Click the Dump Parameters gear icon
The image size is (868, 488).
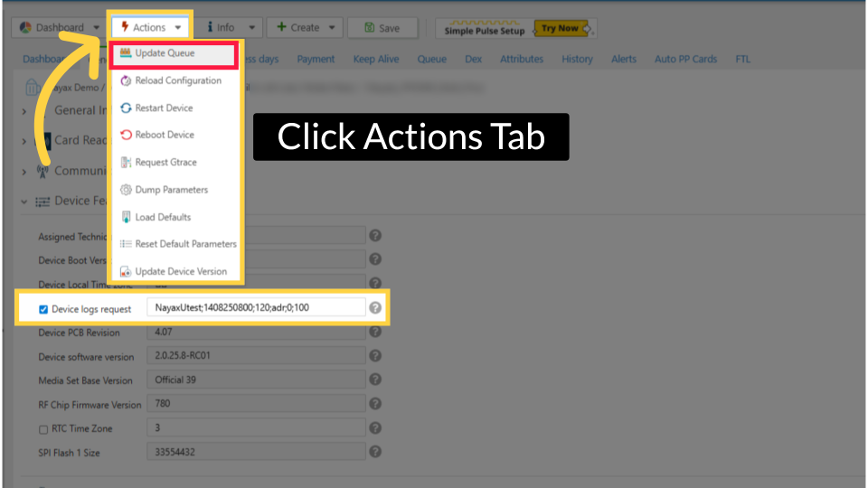[126, 190]
